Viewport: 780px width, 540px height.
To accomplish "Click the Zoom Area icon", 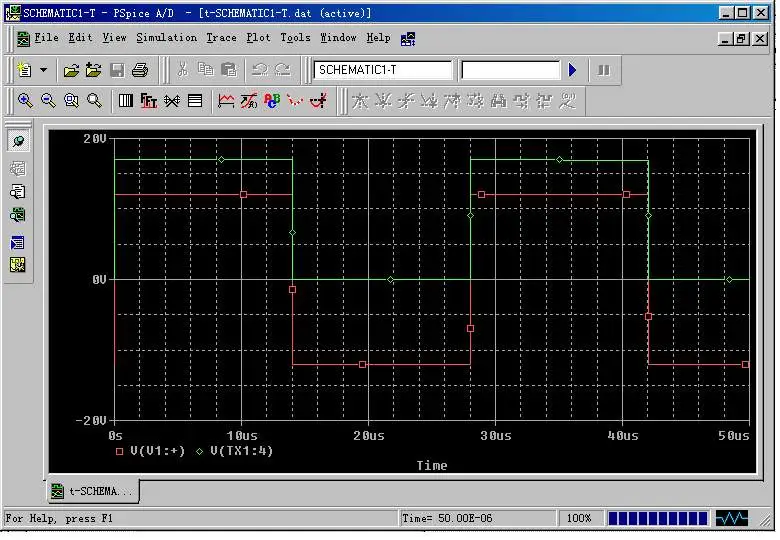I will pyautogui.click(x=71, y=101).
